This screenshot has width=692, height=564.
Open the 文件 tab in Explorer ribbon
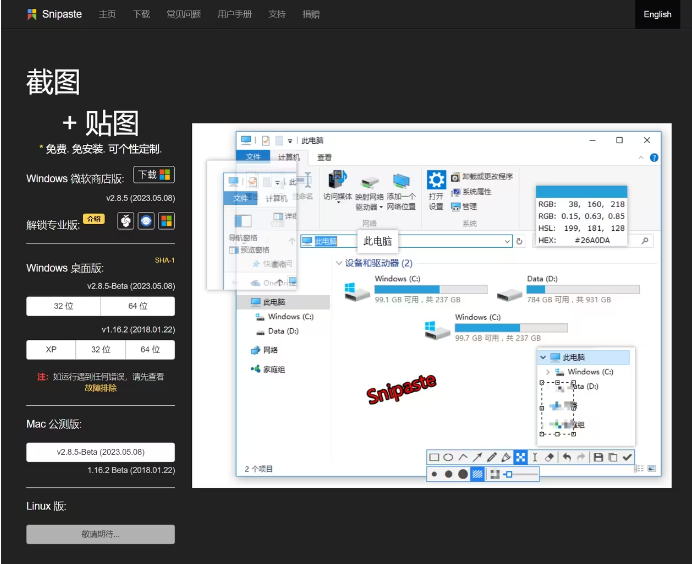click(x=253, y=157)
